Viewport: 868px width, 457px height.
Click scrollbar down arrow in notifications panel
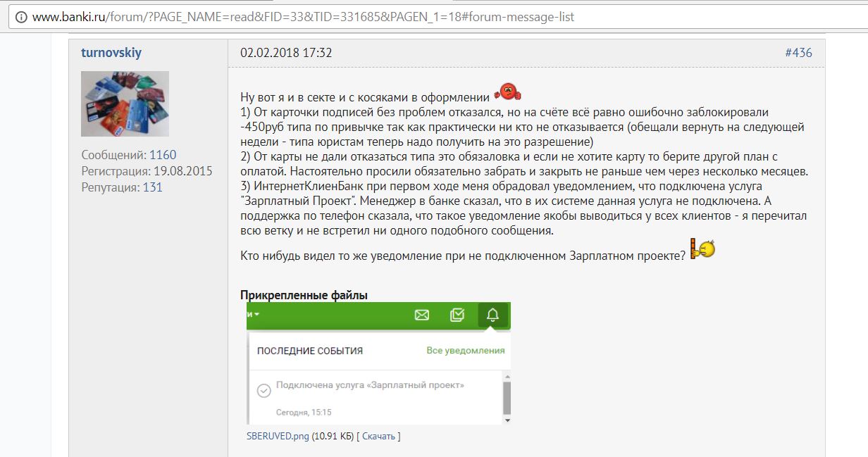pos(506,420)
